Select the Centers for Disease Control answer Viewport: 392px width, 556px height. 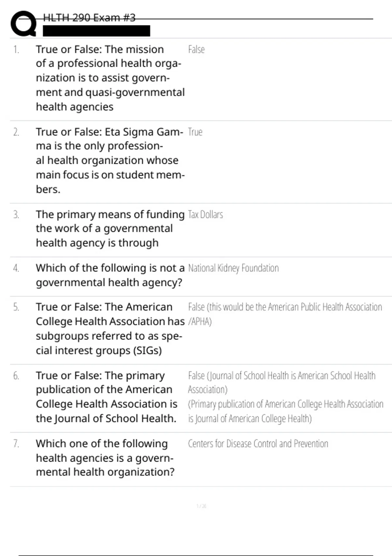coord(258,444)
